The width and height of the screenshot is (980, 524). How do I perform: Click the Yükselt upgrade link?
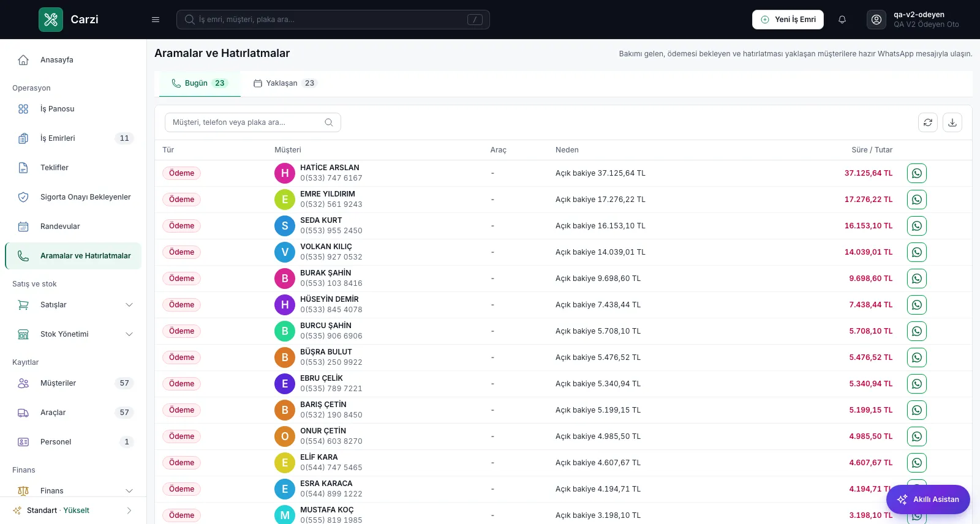pyautogui.click(x=77, y=511)
